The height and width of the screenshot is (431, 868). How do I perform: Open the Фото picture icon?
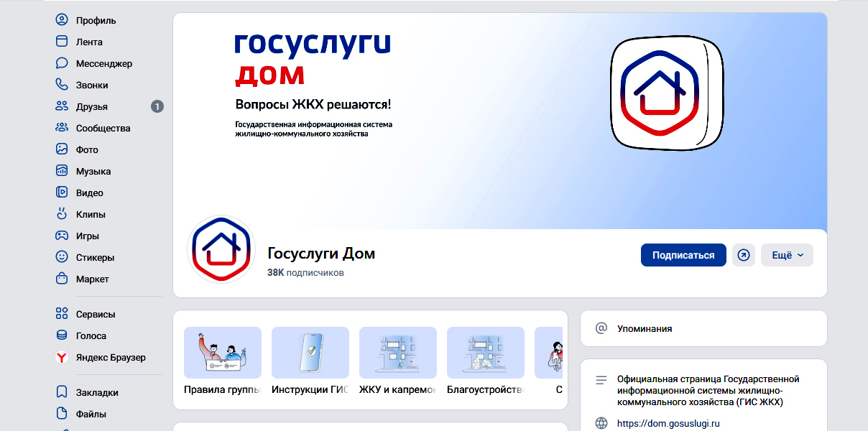coord(62,149)
